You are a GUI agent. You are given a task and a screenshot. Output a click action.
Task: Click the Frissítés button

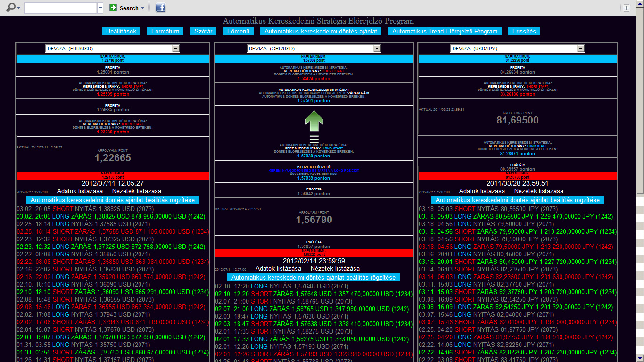tap(524, 31)
